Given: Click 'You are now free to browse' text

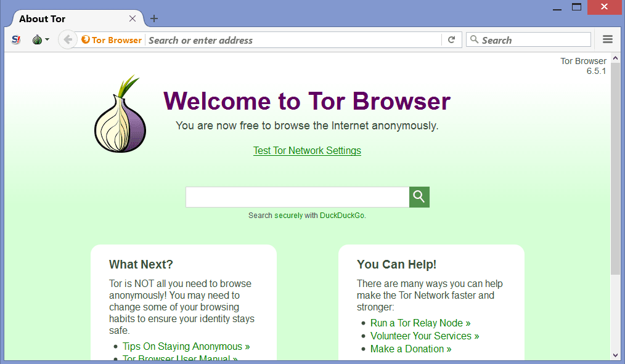Looking at the screenshot, I should pyautogui.click(x=307, y=126).
